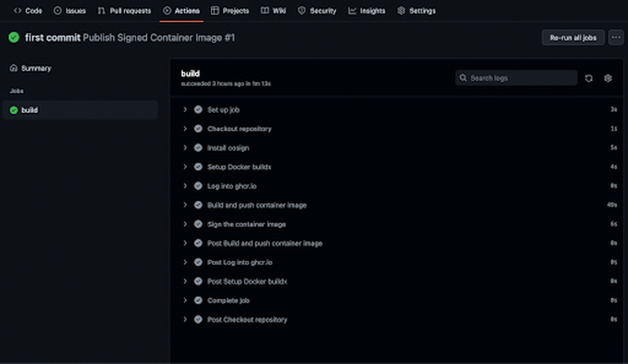Click the green success check beside first commit
This screenshot has width=628, height=364.
click(13, 38)
